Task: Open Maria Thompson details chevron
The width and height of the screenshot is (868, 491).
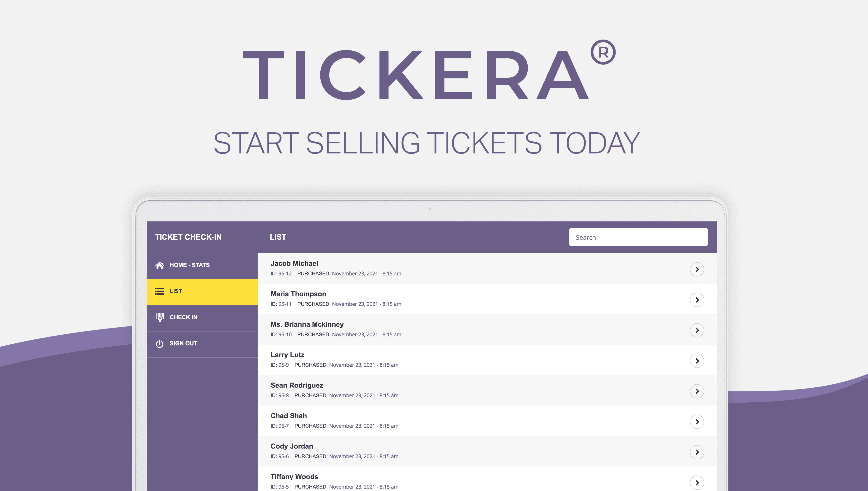Action: [697, 300]
